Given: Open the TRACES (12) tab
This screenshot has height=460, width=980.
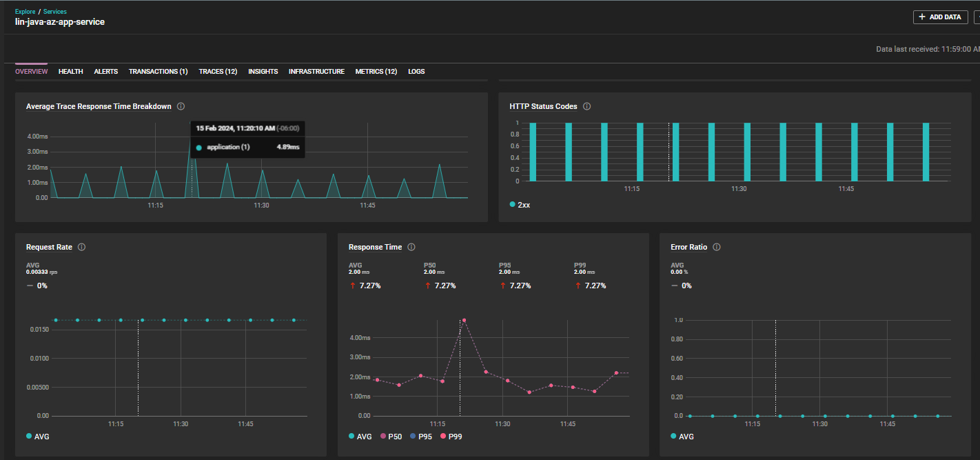Looking at the screenshot, I should pyautogui.click(x=218, y=72).
